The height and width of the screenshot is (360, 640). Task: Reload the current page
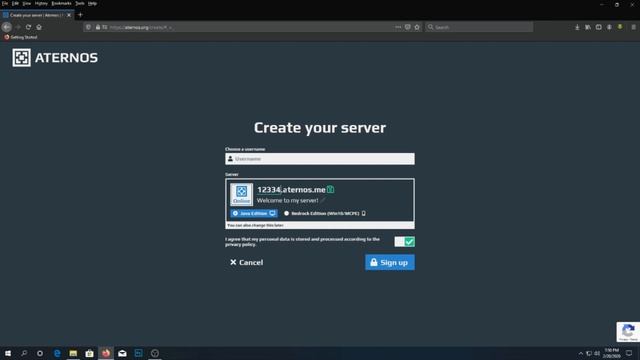28,27
